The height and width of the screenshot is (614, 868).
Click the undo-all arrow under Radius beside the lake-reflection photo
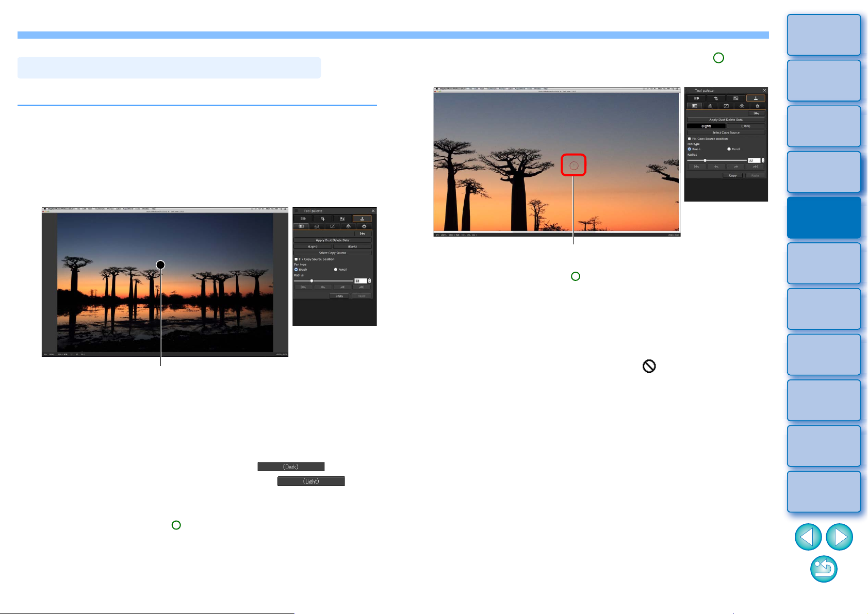[304, 287]
